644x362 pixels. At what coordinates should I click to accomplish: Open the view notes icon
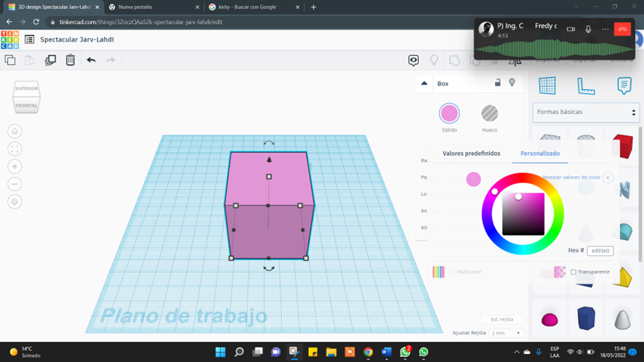click(414, 60)
